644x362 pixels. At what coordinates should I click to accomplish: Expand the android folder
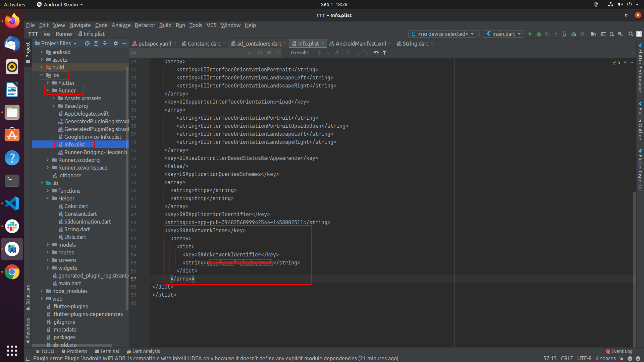[x=42, y=52]
